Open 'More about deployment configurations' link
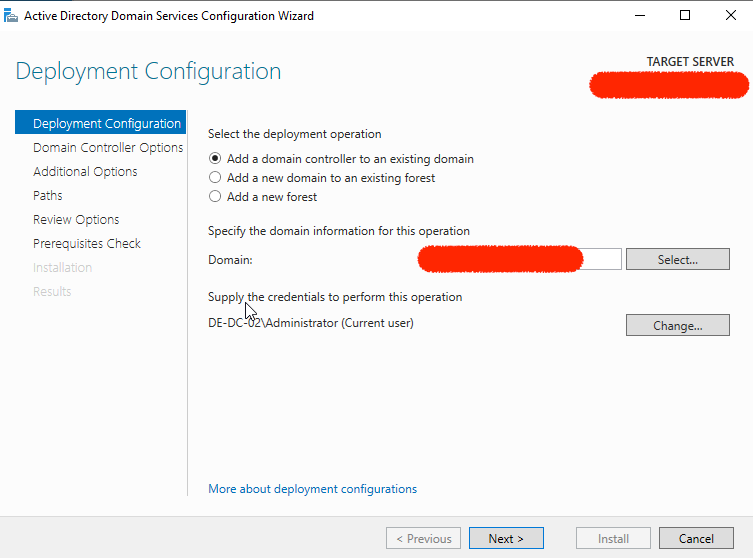Screen dimensions: 753x558 click(x=312, y=489)
